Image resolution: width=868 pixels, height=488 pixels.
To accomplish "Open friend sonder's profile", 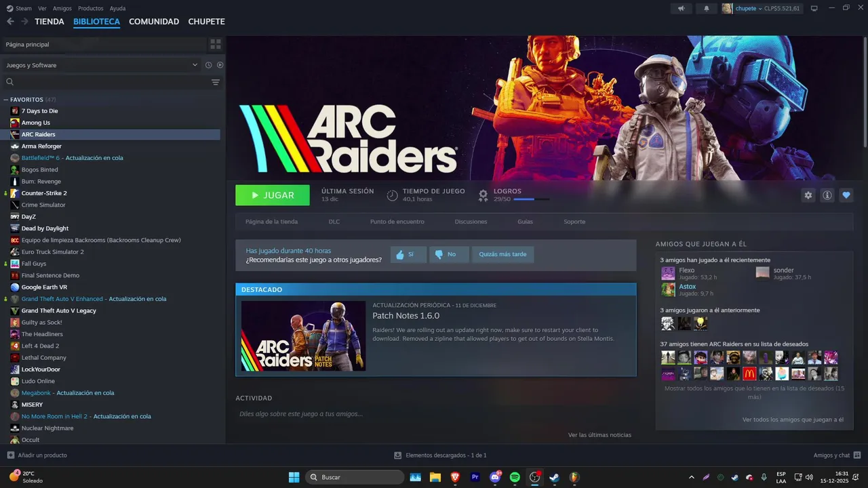I will tap(783, 270).
